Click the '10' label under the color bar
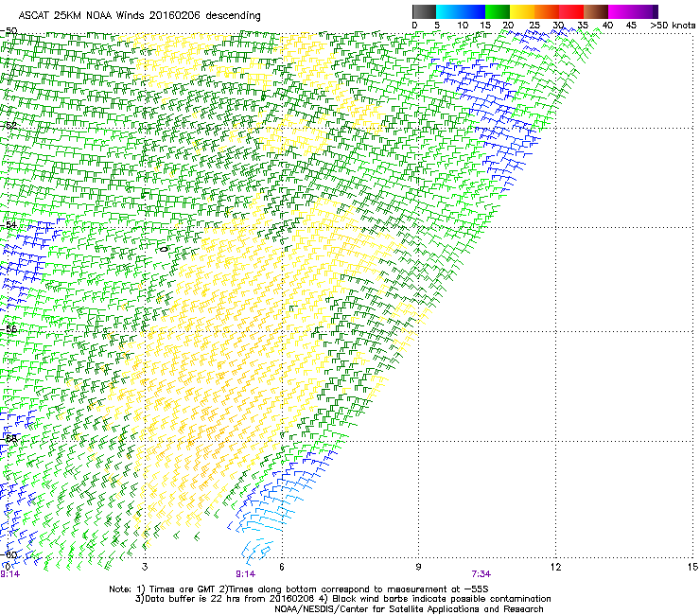This screenshot has height=615, width=700. coord(463,26)
